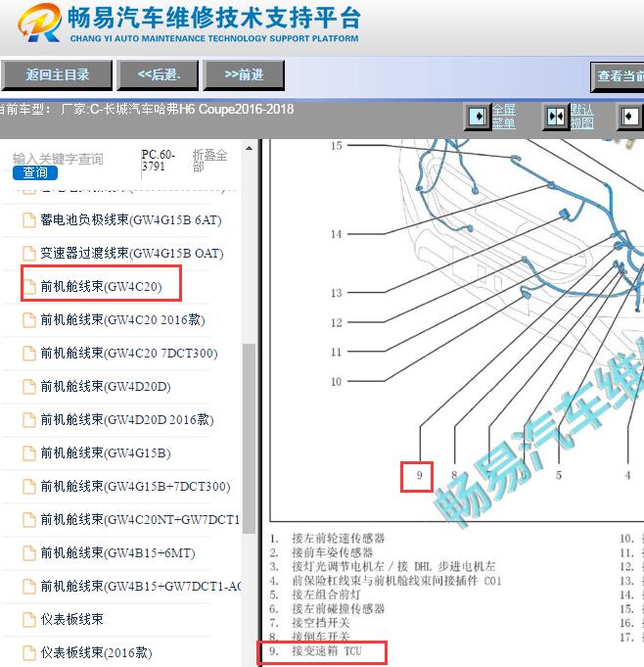Open 前机舱线束(GW4C20NT+GW7DCT1 entry
This screenshot has width=644, height=667.
tap(140, 519)
